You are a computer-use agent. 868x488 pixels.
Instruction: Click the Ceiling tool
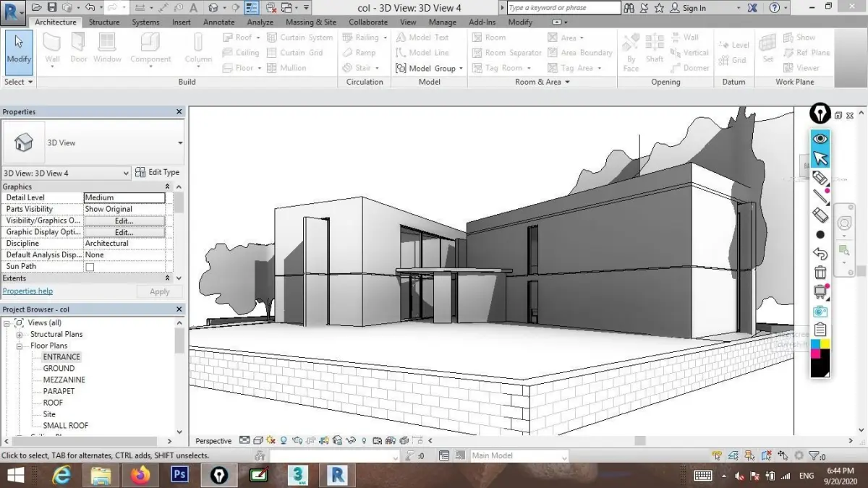240,53
